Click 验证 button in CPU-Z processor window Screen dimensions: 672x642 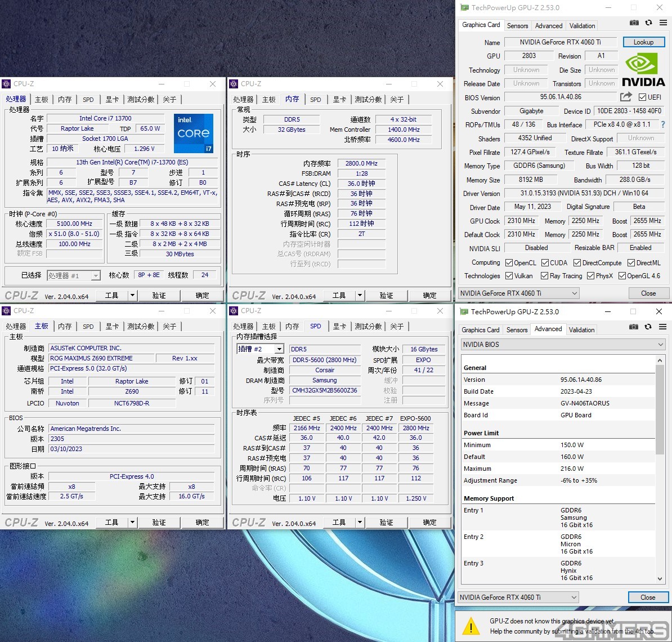click(x=159, y=295)
